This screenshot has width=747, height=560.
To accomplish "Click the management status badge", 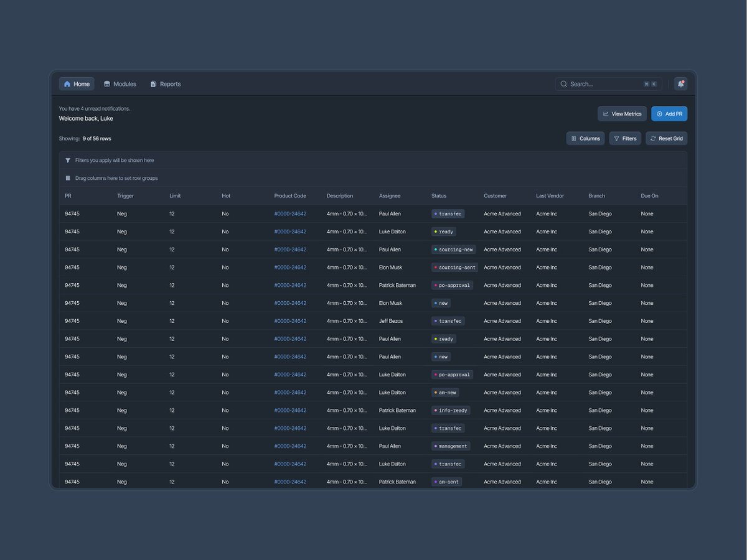I will [x=451, y=446].
